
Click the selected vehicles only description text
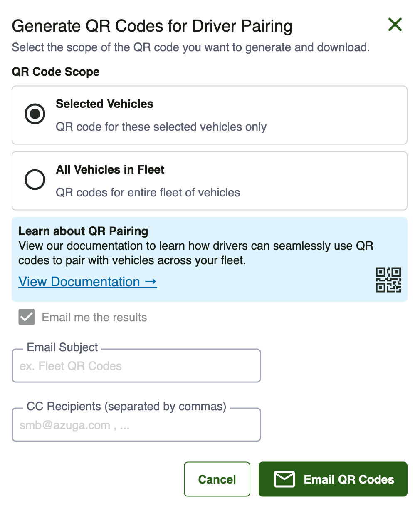pyautogui.click(x=161, y=127)
